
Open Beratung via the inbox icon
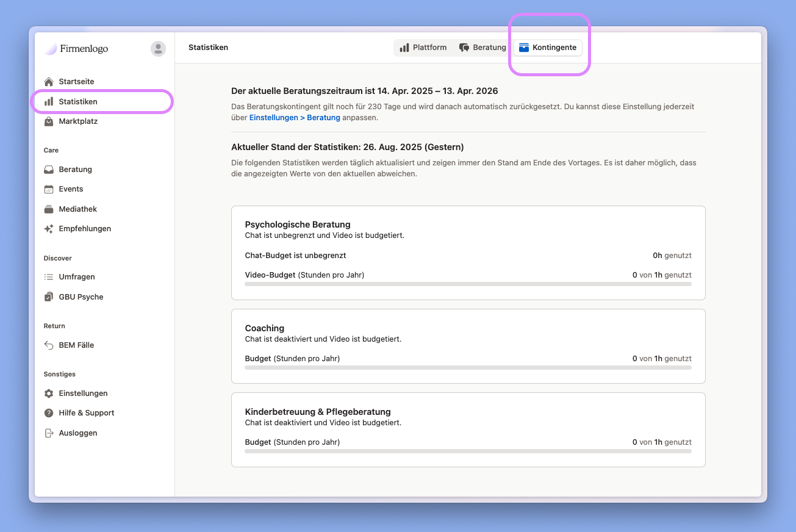[x=49, y=170]
